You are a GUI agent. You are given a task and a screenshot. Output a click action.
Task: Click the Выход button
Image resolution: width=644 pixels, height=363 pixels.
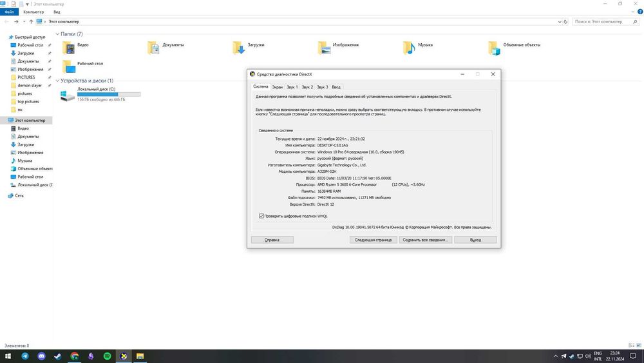click(x=475, y=240)
